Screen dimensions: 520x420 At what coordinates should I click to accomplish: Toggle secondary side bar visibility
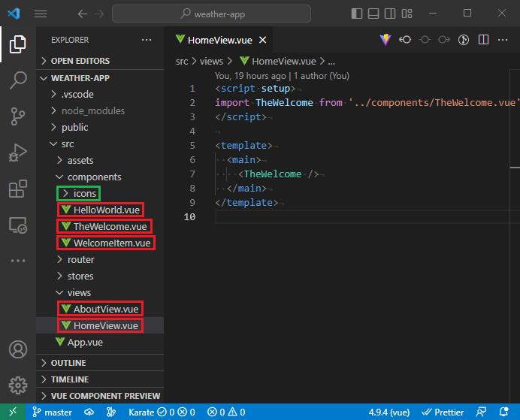(390, 14)
